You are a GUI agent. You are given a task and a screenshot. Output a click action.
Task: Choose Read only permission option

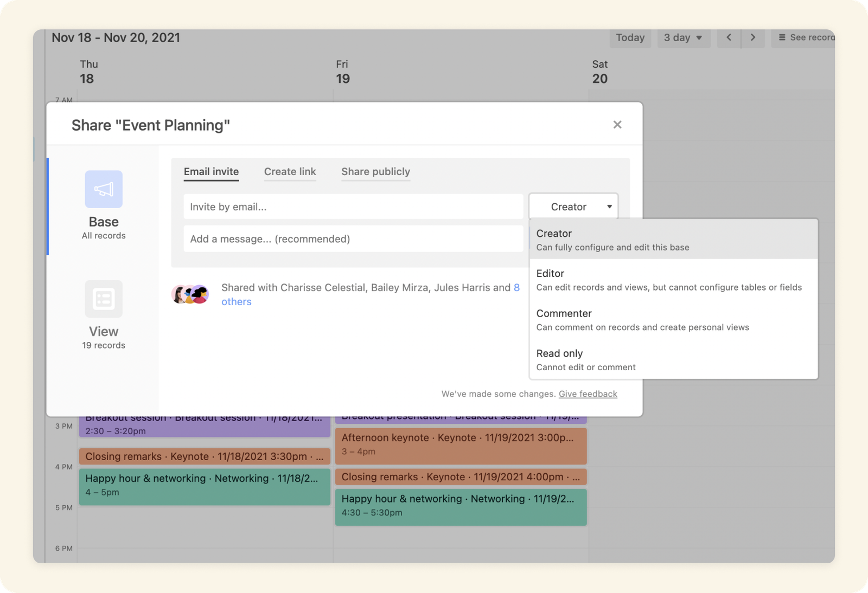click(x=673, y=359)
